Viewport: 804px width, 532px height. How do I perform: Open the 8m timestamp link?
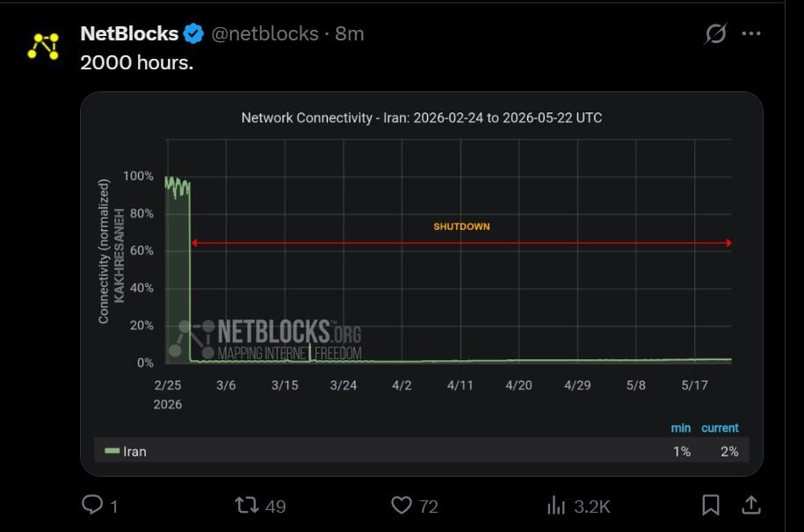tap(350, 34)
